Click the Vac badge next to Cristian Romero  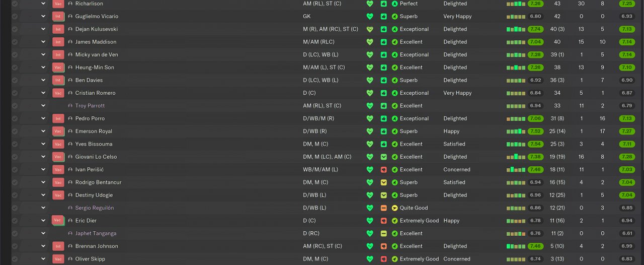(58, 93)
